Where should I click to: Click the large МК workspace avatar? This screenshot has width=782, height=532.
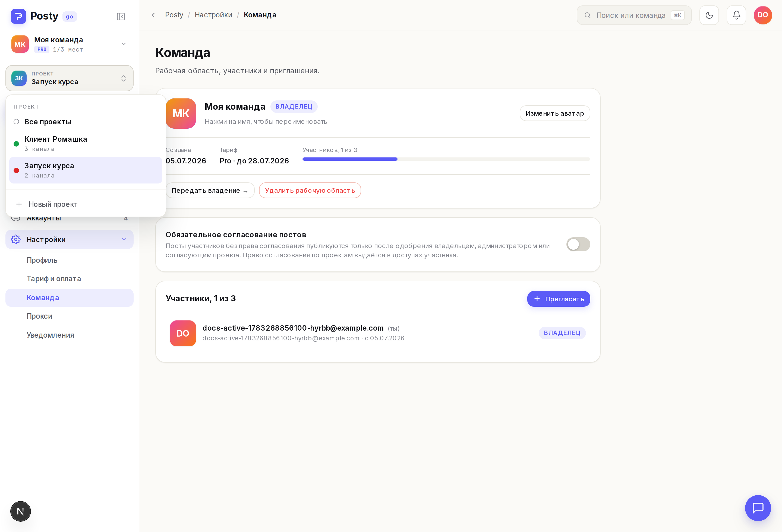pos(181,113)
